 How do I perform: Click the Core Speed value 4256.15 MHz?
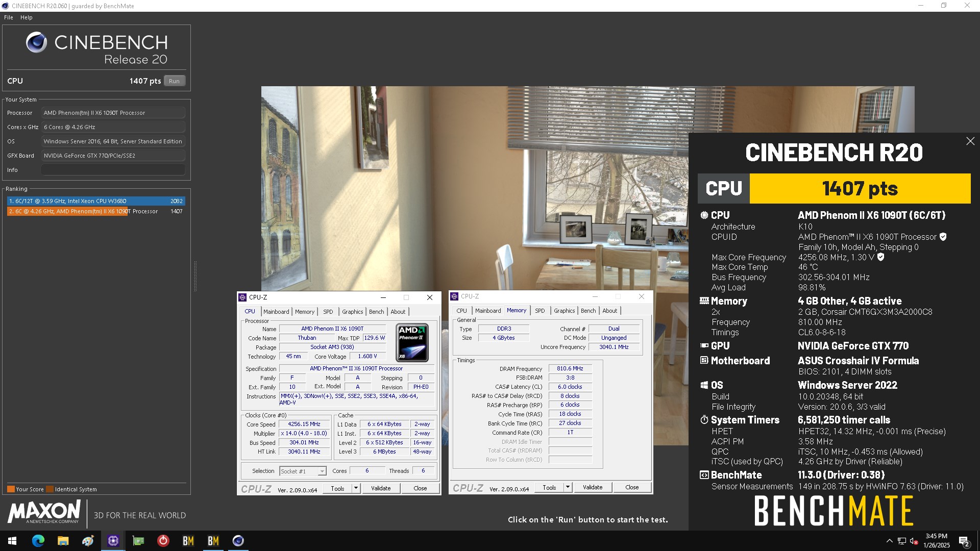coord(304,424)
